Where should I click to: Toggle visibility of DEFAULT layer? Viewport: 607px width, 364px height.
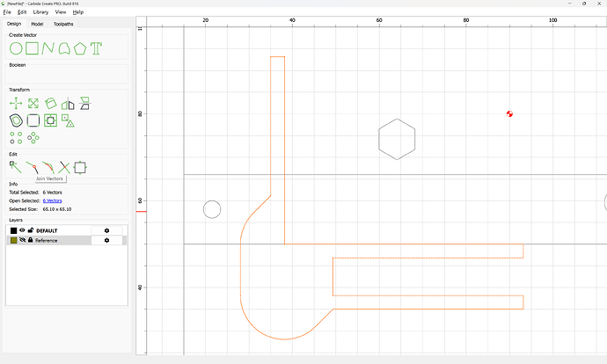click(22, 230)
